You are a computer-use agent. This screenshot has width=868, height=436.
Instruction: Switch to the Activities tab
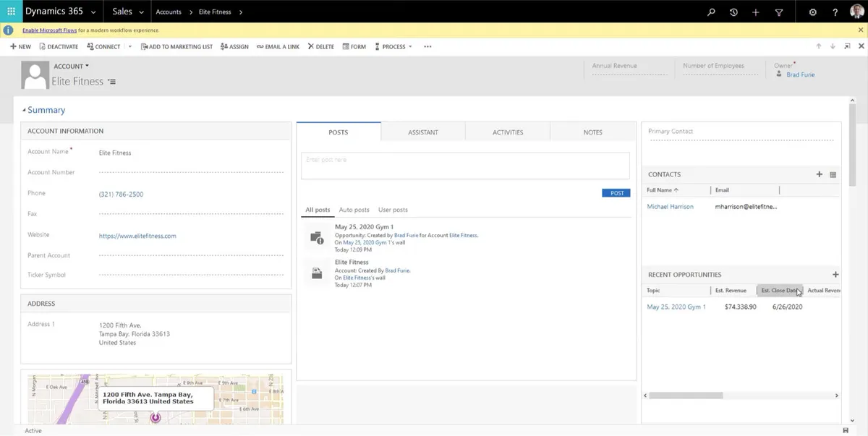click(x=507, y=132)
